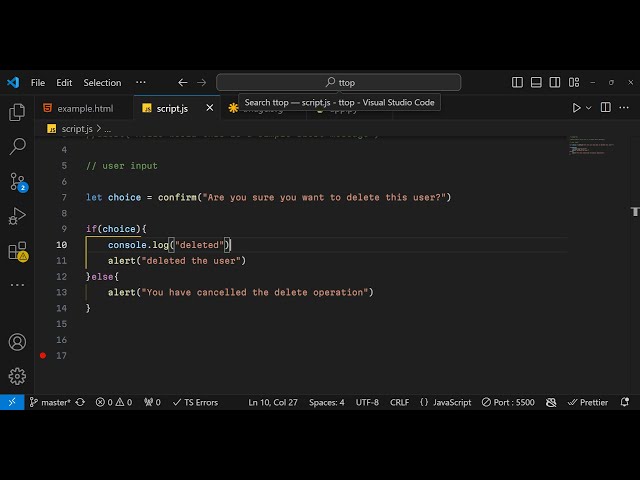
Task: Expand the run button dropdown arrow
Action: (589, 108)
